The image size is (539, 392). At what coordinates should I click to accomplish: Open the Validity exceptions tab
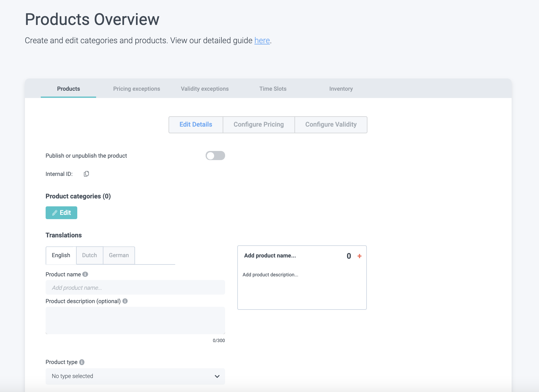coord(205,89)
